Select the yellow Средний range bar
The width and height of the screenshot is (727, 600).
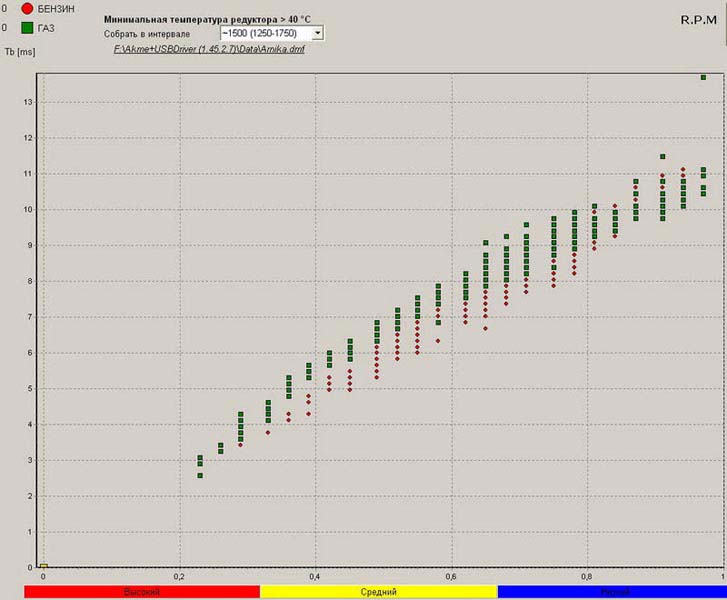(x=378, y=592)
